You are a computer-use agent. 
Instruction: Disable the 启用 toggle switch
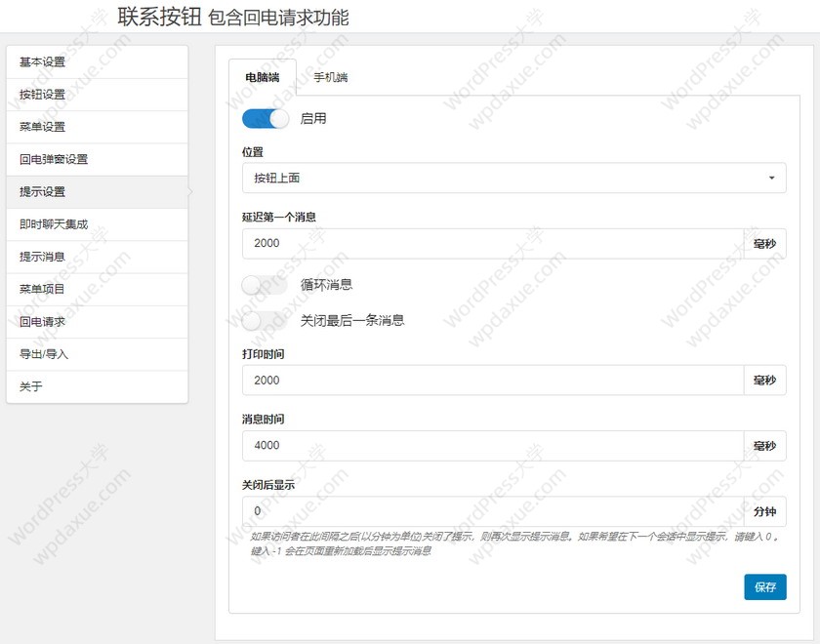266,119
